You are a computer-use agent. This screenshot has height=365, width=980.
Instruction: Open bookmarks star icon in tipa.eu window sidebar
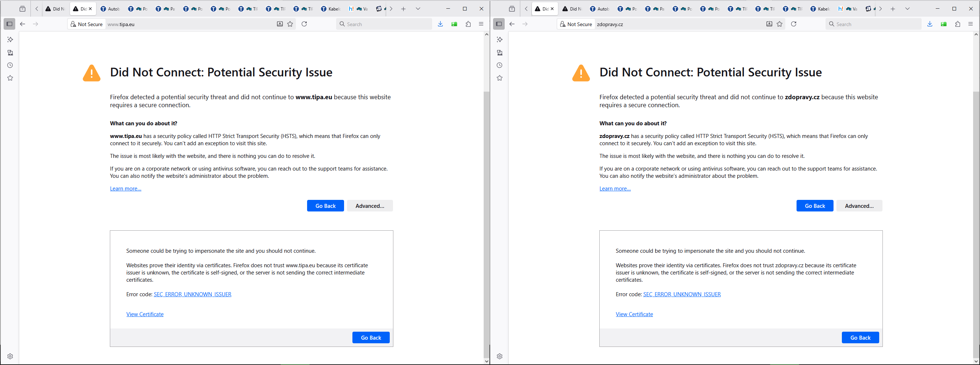tap(10, 78)
